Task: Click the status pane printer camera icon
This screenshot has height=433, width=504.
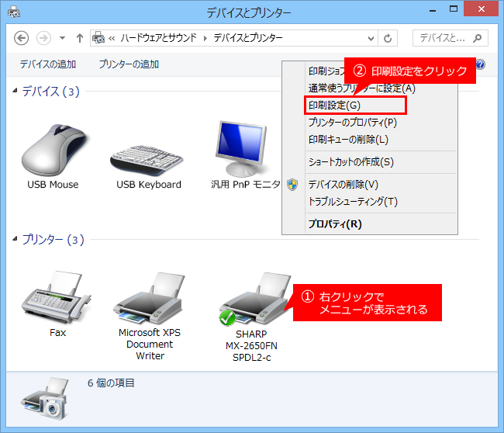Action: coord(45,399)
